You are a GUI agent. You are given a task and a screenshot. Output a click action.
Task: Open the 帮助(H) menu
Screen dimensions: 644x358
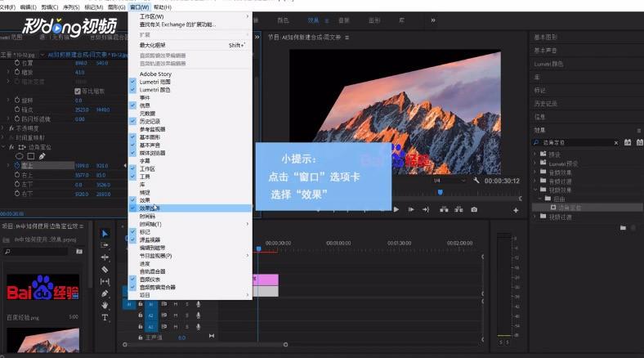(163, 7)
